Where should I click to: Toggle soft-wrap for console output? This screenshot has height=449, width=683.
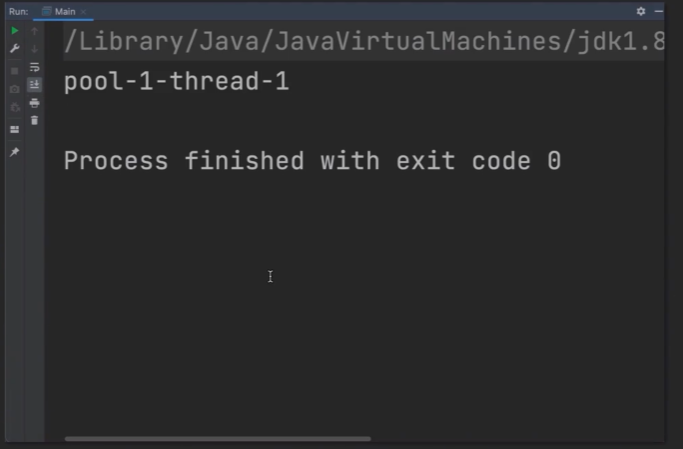[x=35, y=67]
